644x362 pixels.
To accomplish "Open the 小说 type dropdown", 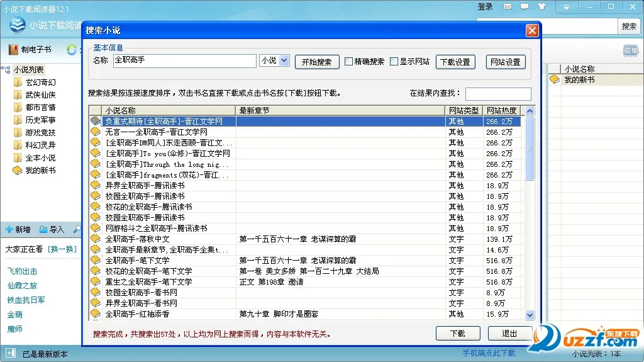I will [x=284, y=60].
